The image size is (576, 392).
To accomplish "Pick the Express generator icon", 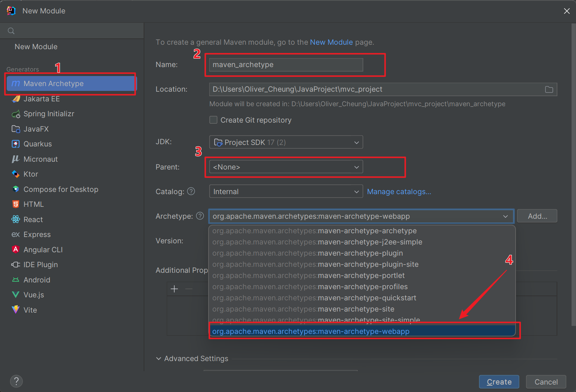I will [x=16, y=234].
